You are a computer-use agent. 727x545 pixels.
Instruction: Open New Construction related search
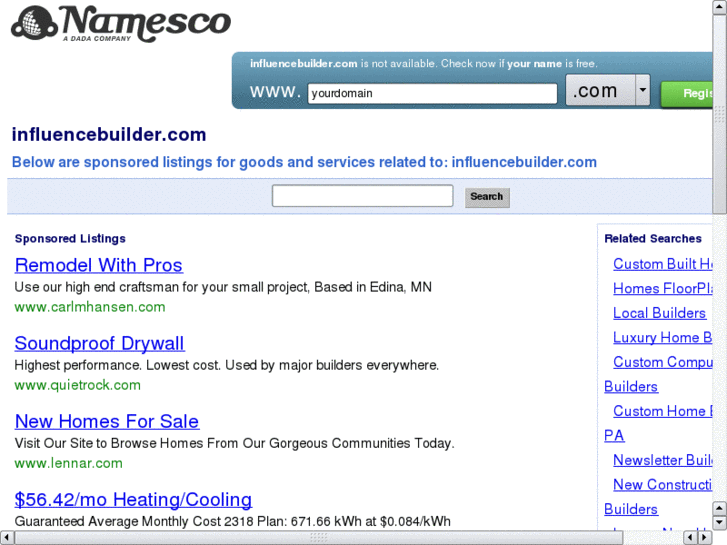(663, 485)
